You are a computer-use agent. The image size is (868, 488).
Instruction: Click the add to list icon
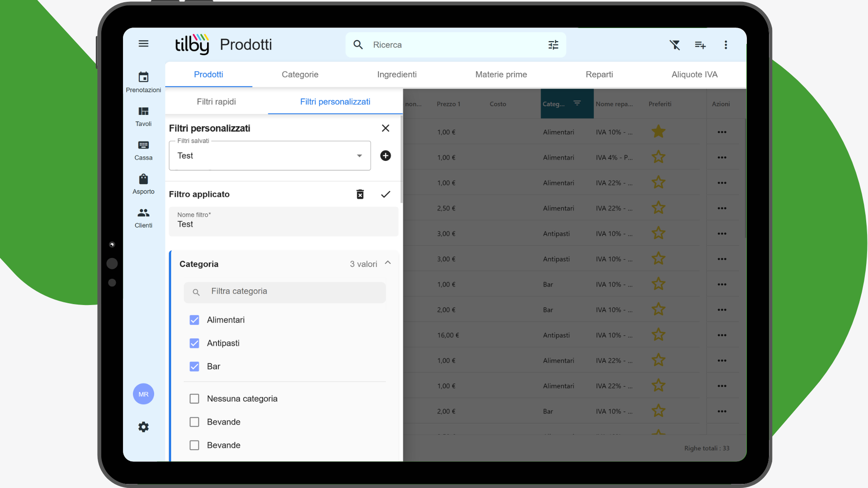click(x=700, y=45)
